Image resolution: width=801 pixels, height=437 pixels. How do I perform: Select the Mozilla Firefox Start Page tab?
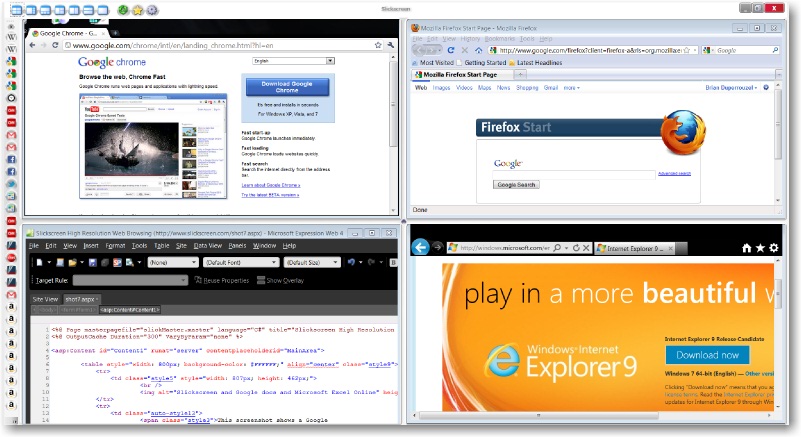(460, 75)
